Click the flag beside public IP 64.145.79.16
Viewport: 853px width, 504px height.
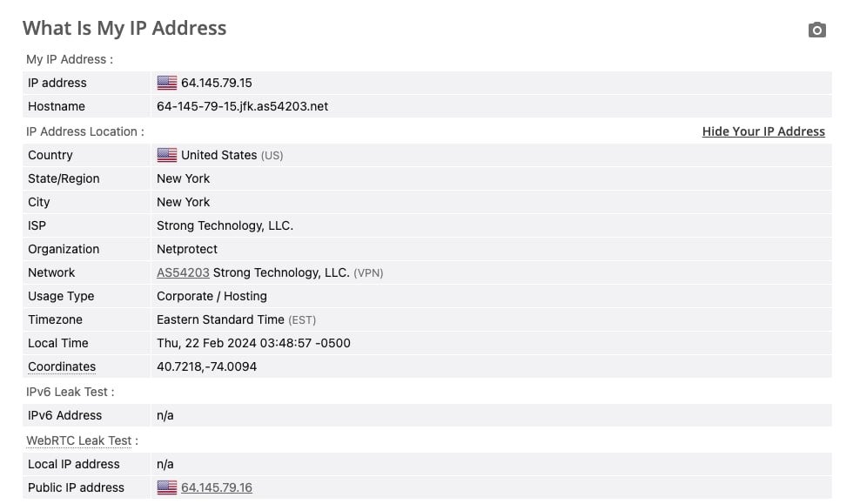(166, 487)
